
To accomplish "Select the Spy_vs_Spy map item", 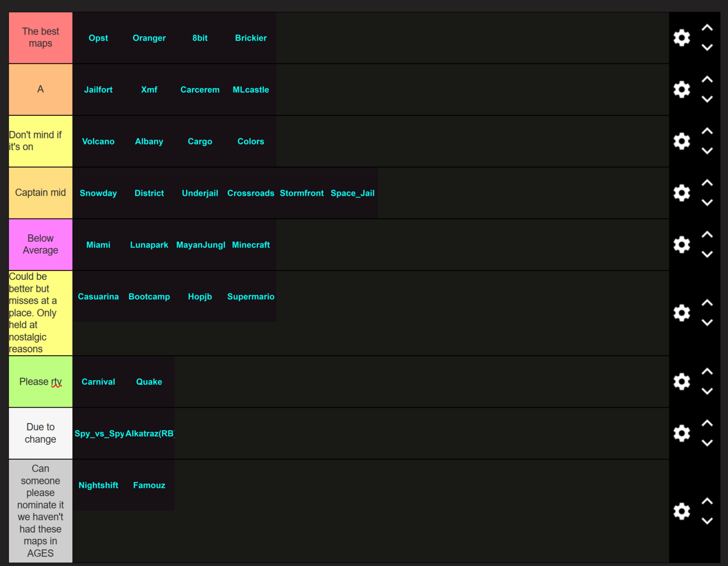I will coord(99,433).
